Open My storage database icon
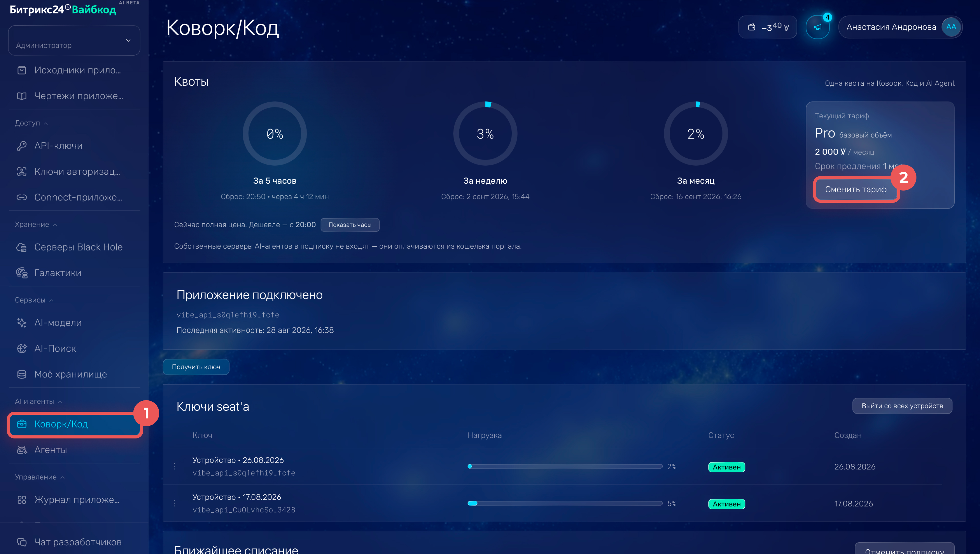 pos(22,374)
